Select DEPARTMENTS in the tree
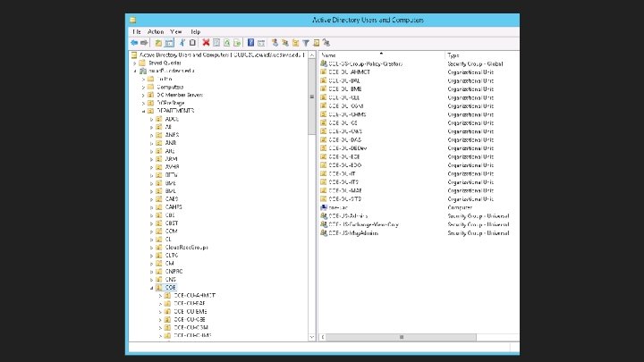 175,111
